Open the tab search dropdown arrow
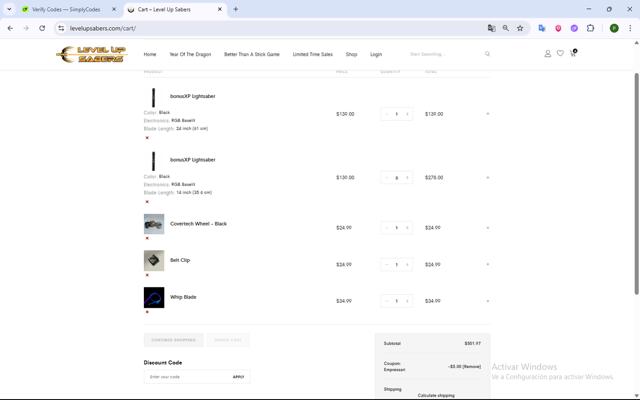Viewport: 640px width, 400px height. tap(9, 9)
